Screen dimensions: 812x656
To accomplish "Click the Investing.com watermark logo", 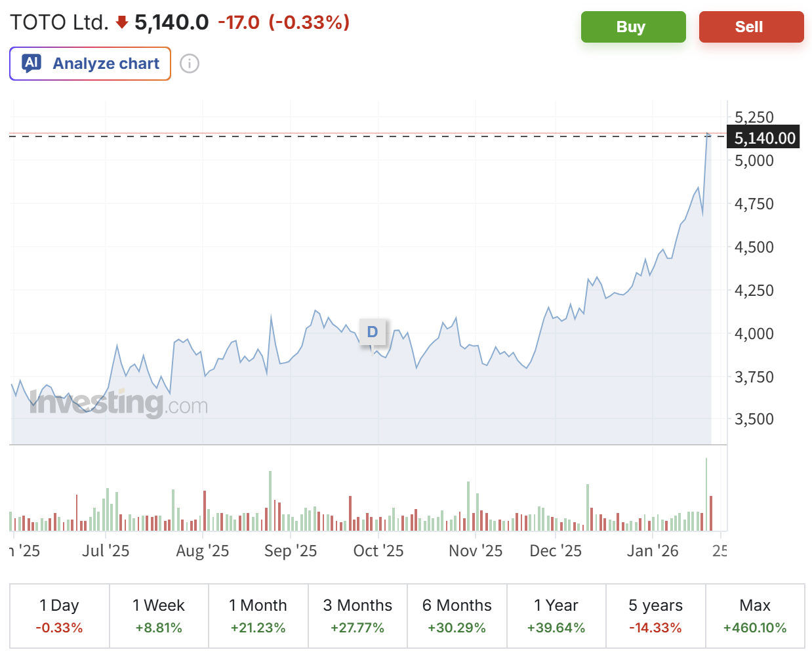I will click(x=119, y=402).
